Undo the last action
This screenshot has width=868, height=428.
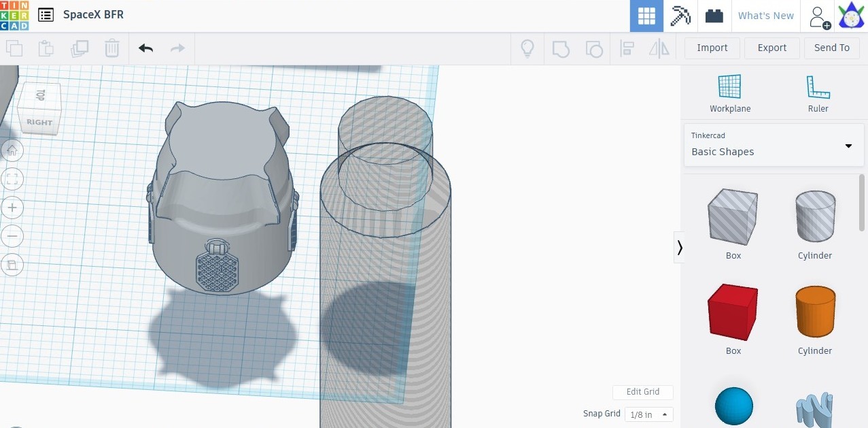pos(145,48)
